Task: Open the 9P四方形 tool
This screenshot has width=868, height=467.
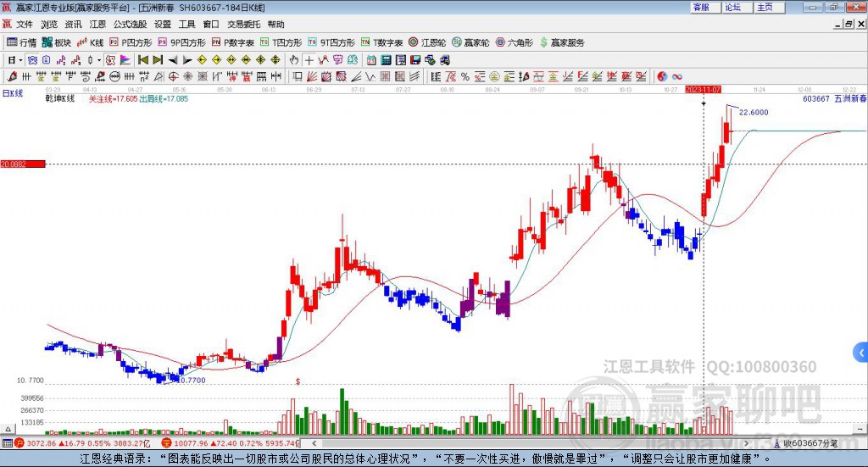Action: pyautogui.click(x=181, y=42)
